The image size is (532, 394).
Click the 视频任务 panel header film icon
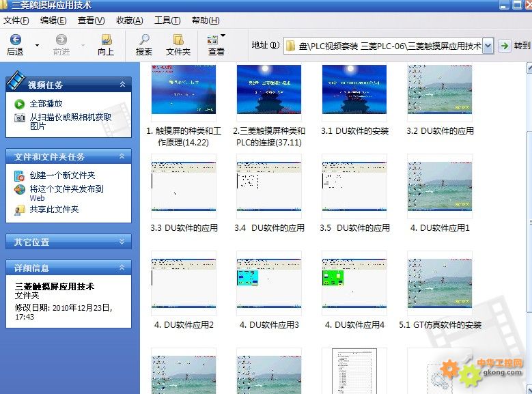tap(16, 80)
